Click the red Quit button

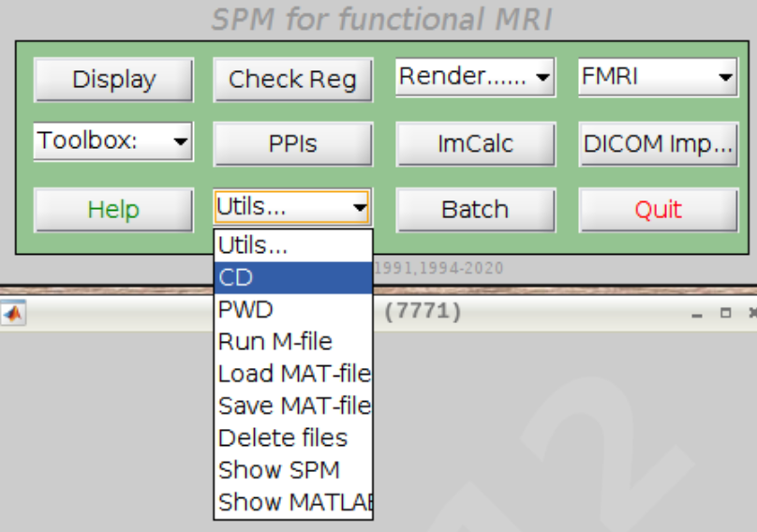pos(659,210)
